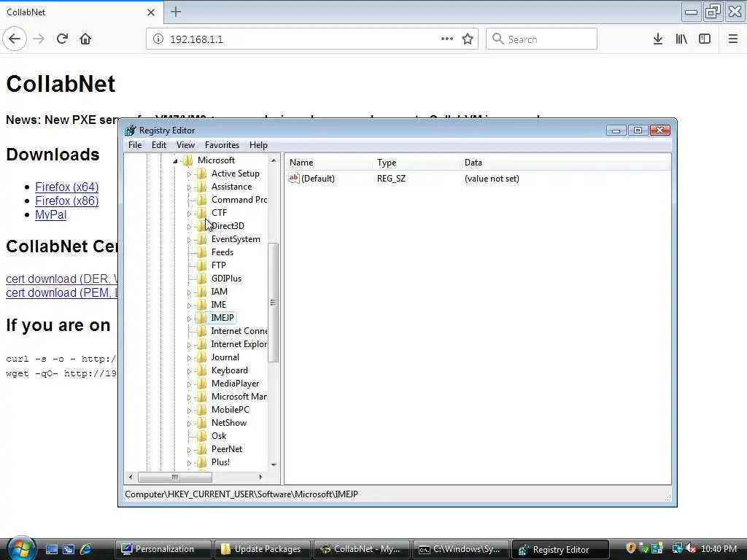Open Firefox downloads arrow icon
Screen dimensions: 747x560
[658, 39]
